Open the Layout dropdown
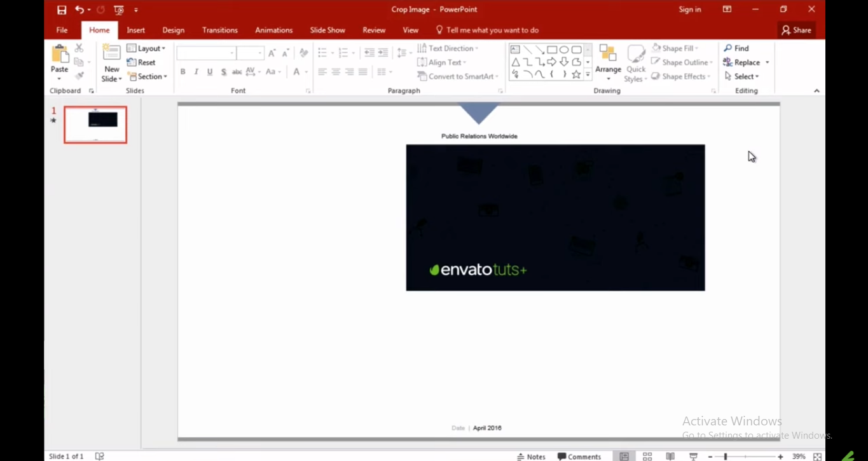Viewport: 868px width, 461px height. pyautogui.click(x=146, y=48)
